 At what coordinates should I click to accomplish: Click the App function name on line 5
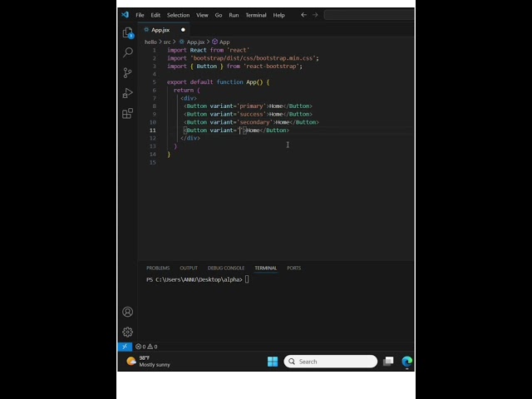pos(251,82)
